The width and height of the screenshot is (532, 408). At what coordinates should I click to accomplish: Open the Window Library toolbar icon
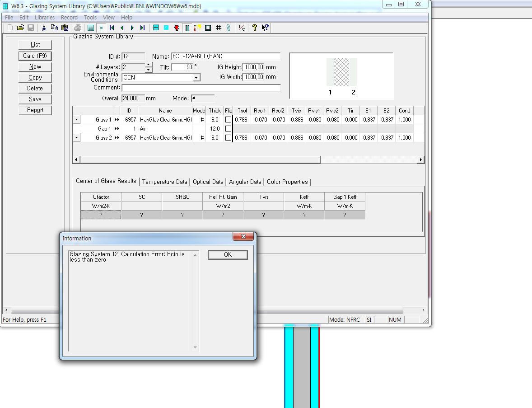(x=156, y=28)
